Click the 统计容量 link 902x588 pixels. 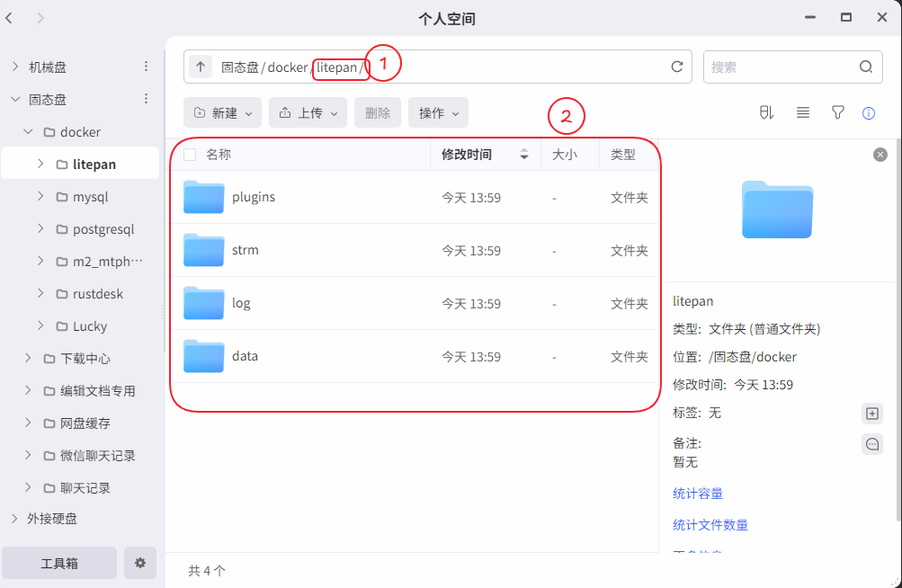[698, 494]
